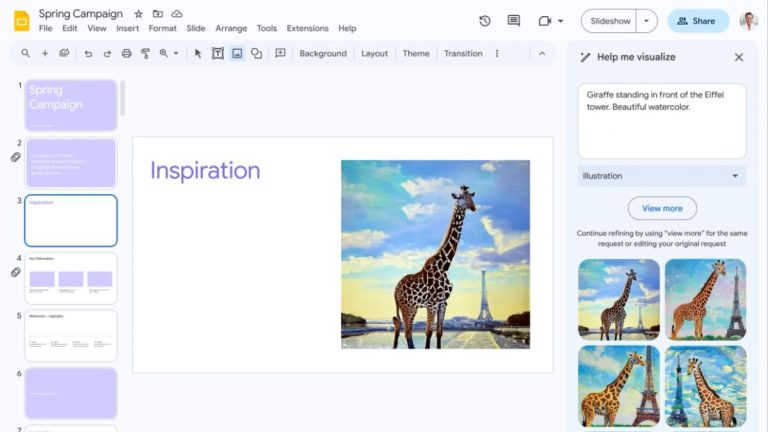This screenshot has height=432, width=768.
Task: Collapse the toolbar with chevron up
Action: [x=542, y=54]
